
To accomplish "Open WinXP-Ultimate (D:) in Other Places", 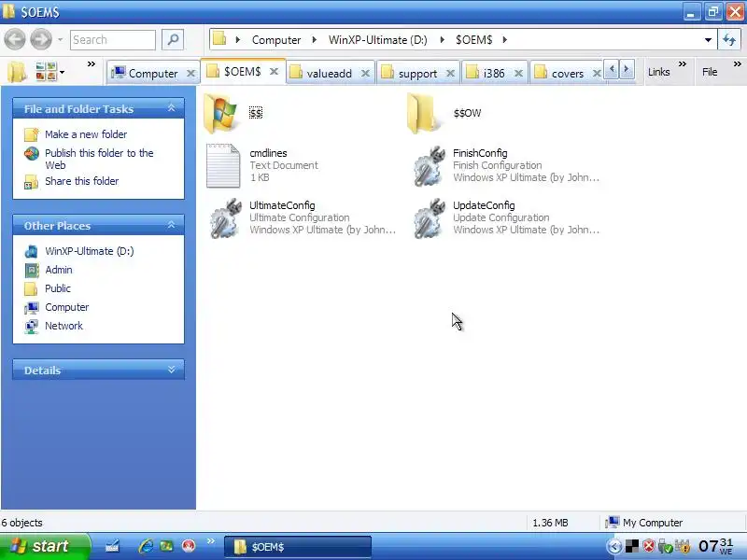I will [x=89, y=251].
